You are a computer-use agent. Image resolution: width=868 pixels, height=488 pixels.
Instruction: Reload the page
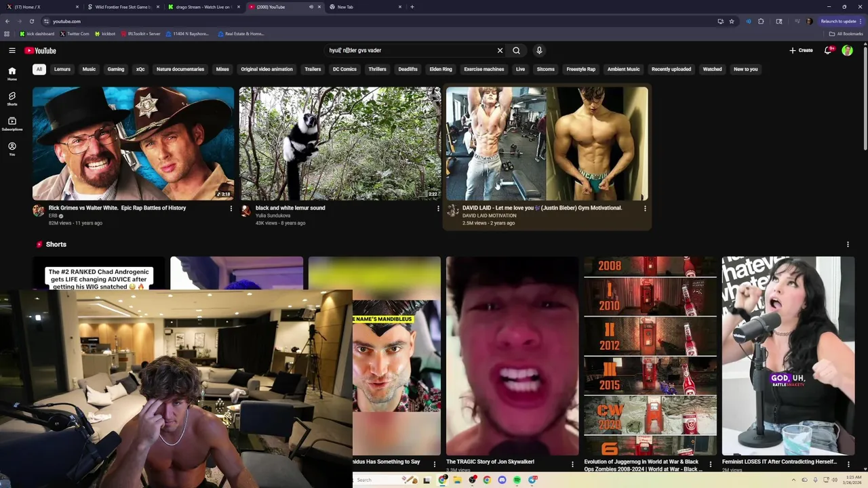click(31, 21)
